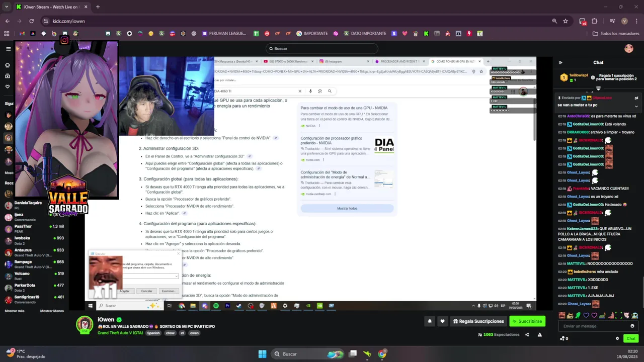Screen dimensions: 644x362
Task: Open the Kick profile avatar menu
Action: pos(628,48)
